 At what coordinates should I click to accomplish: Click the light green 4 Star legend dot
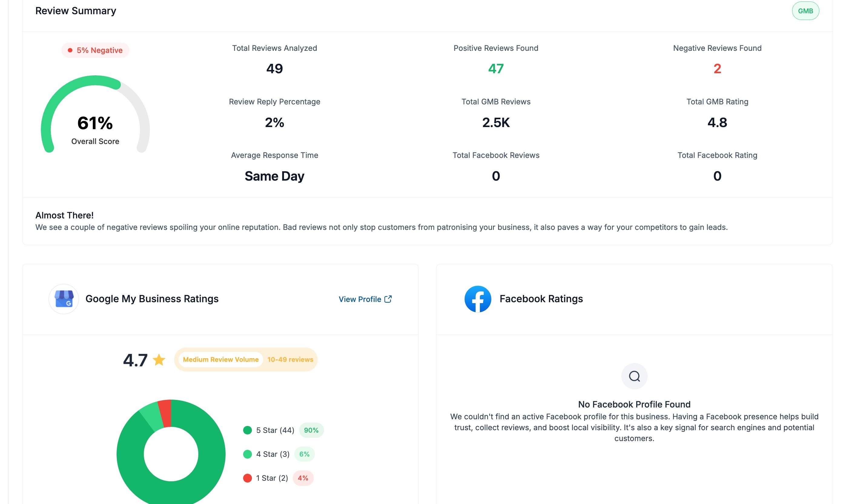pos(247,454)
